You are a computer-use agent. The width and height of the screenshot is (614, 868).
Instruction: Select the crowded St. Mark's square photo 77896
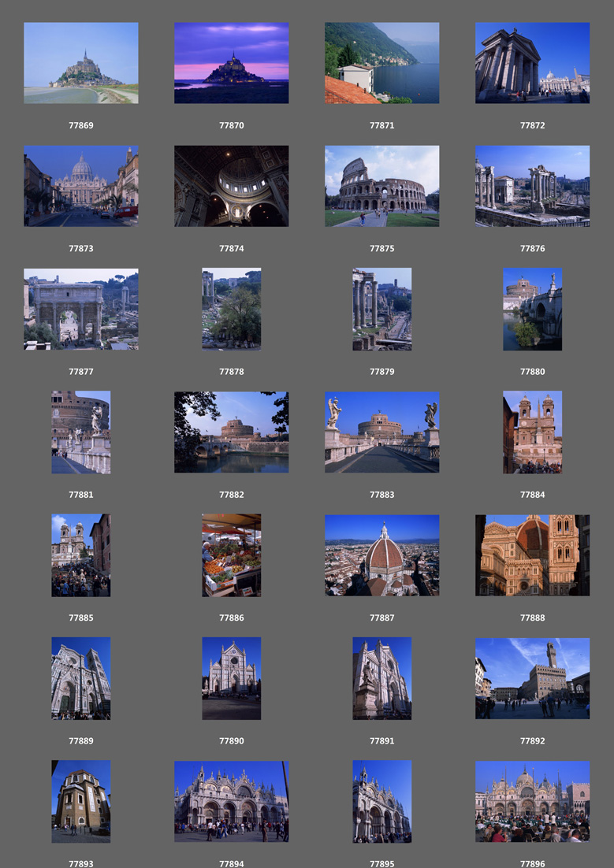tap(533, 802)
